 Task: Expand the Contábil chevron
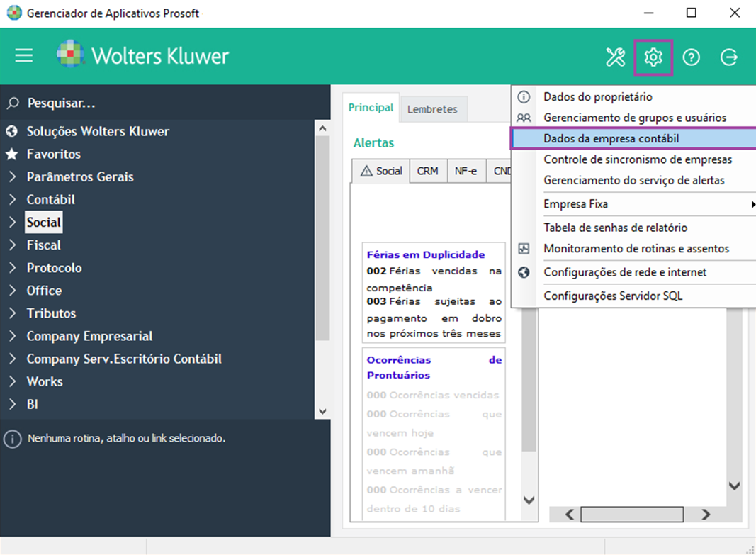click(x=13, y=199)
